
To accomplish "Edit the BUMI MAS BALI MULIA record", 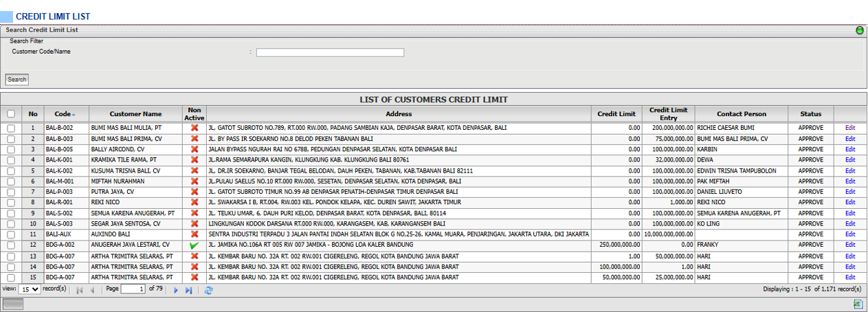I will 850,128.
